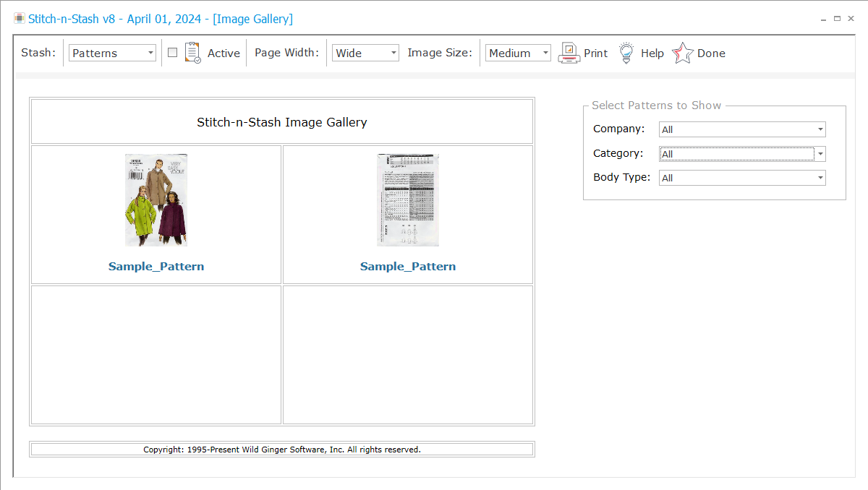Toggle the Active checkbox
This screenshot has height=490, width=868.
(x=172, y=52)
